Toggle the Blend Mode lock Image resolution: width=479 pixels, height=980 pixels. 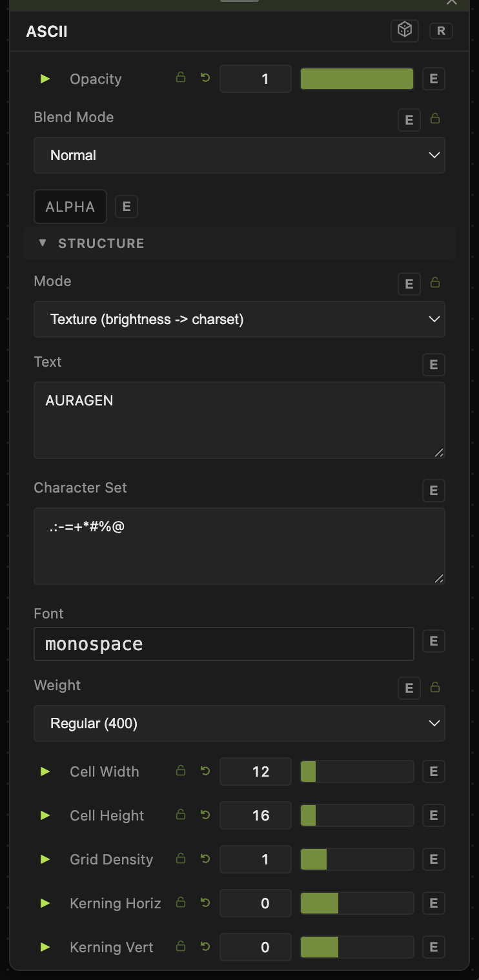coord(435,119)
